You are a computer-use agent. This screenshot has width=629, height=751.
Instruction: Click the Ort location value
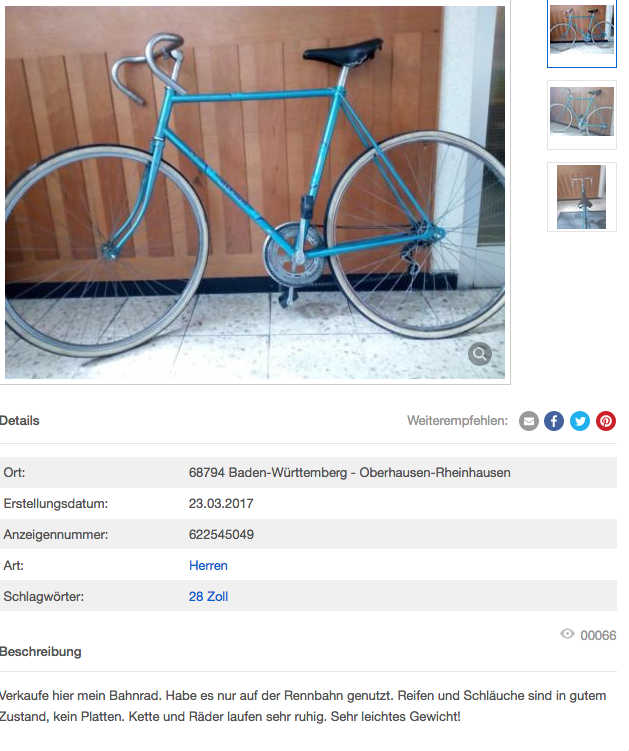pos(349,473)
